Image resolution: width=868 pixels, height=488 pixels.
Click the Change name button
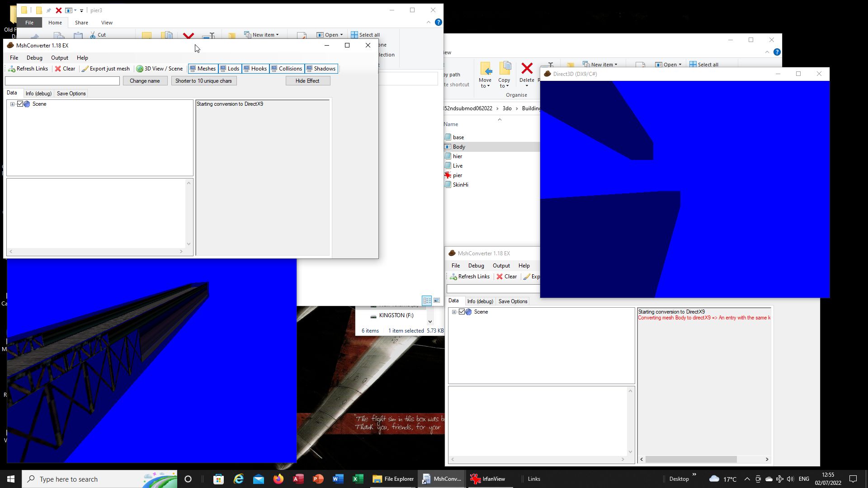pos(145,81)
